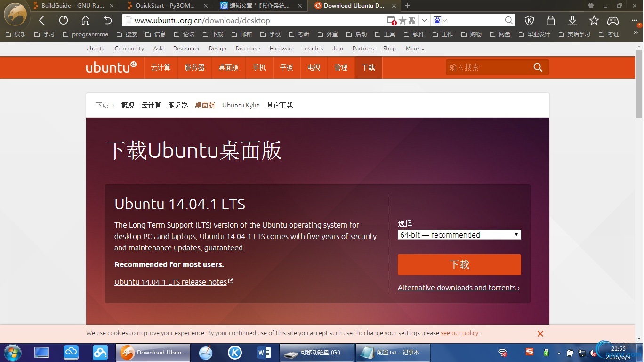The height and width of the screenshot is (362, 644).
Task: Open Ubuntu Kylin breadcrumb link
Action: 241,105
